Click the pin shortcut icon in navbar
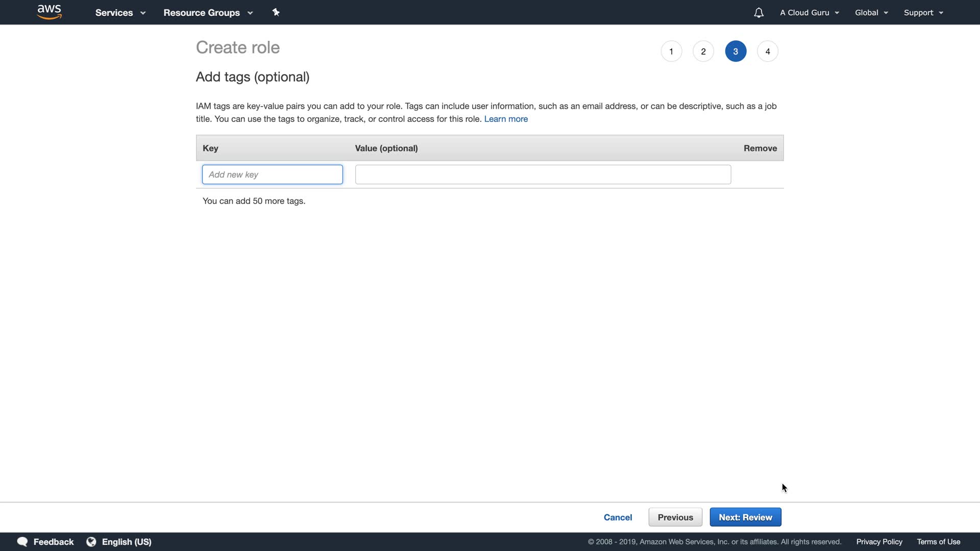 click(276, 12)
